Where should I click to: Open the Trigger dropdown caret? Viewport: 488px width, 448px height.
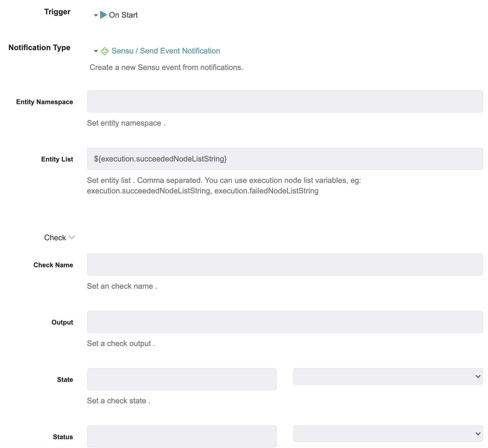96,15
